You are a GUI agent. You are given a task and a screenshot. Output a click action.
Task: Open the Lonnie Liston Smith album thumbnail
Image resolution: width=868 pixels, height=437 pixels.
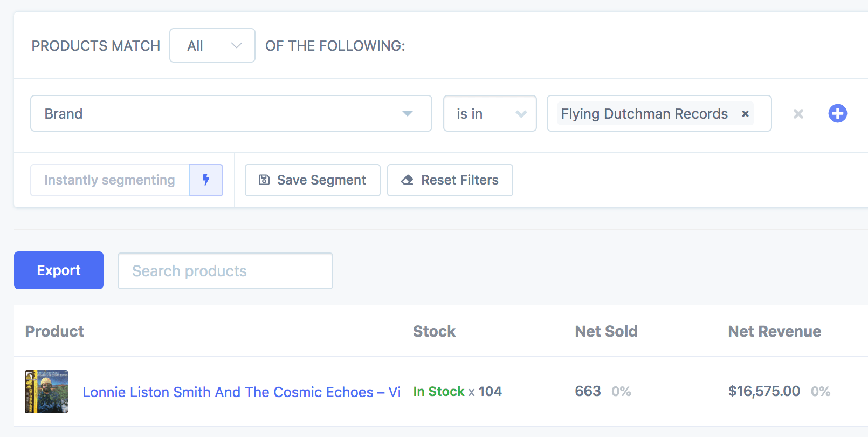click(46, 392)
